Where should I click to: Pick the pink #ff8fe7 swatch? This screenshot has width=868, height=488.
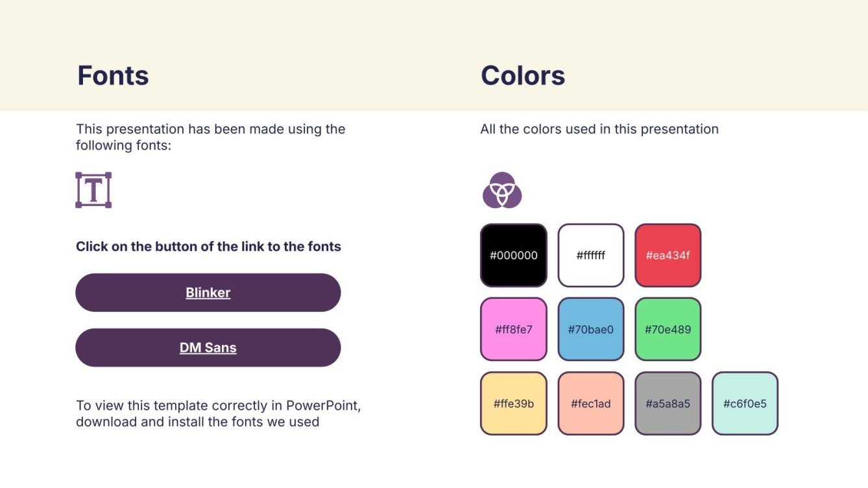tap(513, 329)
